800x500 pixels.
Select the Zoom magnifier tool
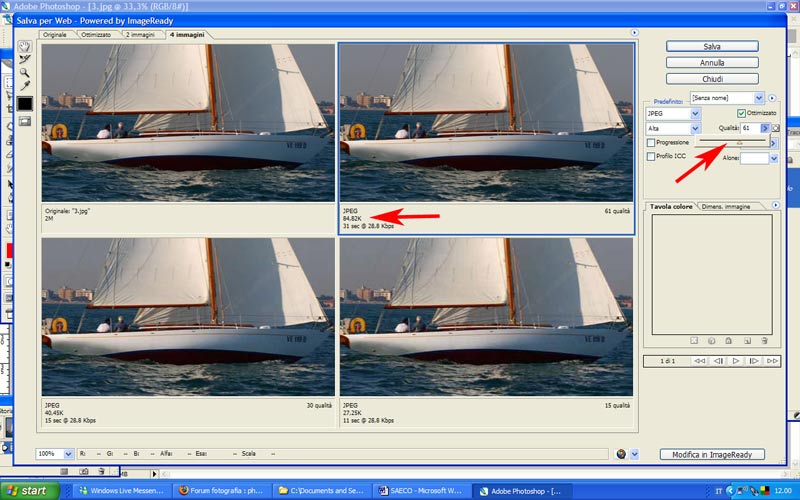(x=25, y=73)
